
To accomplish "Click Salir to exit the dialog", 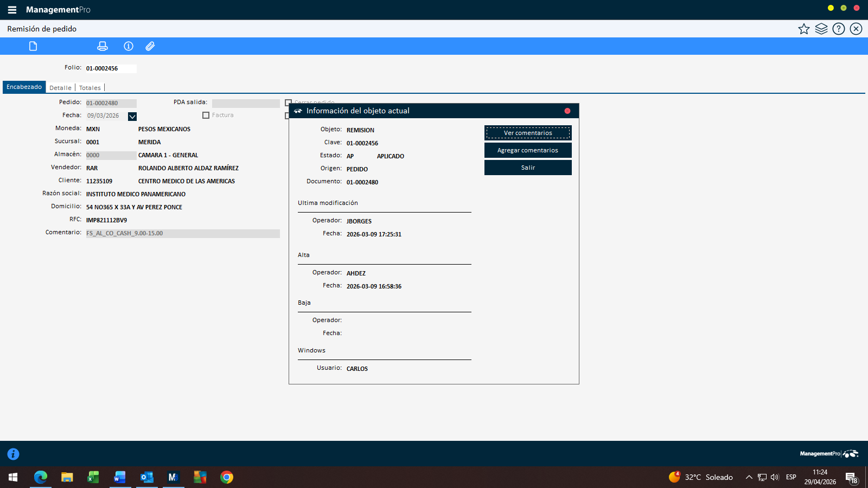I will point(528,168).
